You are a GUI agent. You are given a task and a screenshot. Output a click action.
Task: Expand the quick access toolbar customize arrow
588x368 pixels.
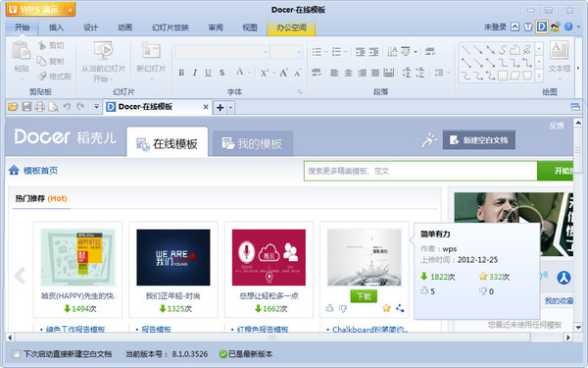pyautogui.click(x=96, y=107)
